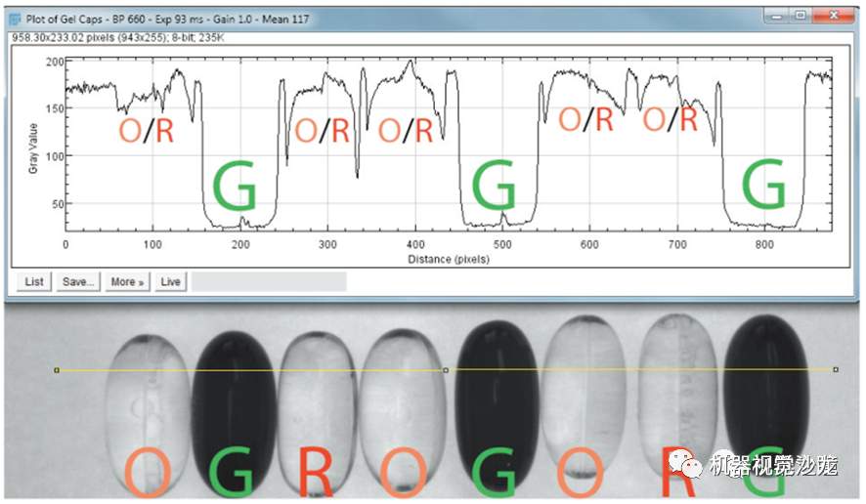Screen dimensions: 866x504
Task: Click the leftmost clear capsule labeled O
Action: point(148,414)
